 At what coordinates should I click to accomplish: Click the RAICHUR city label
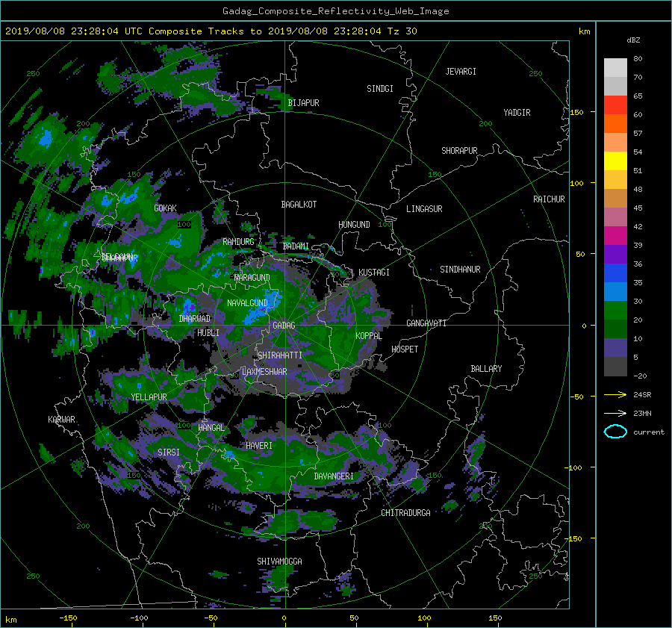point(549,199)
